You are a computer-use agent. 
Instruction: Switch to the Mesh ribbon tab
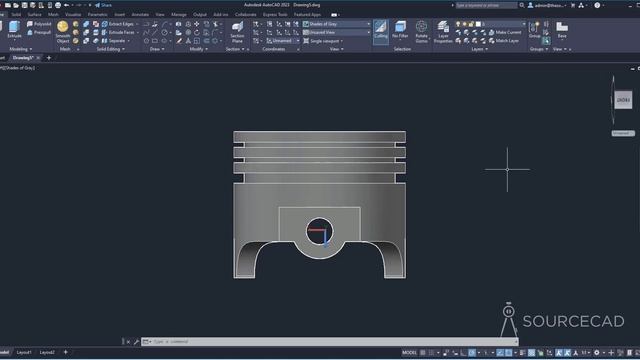coord(53,14)
